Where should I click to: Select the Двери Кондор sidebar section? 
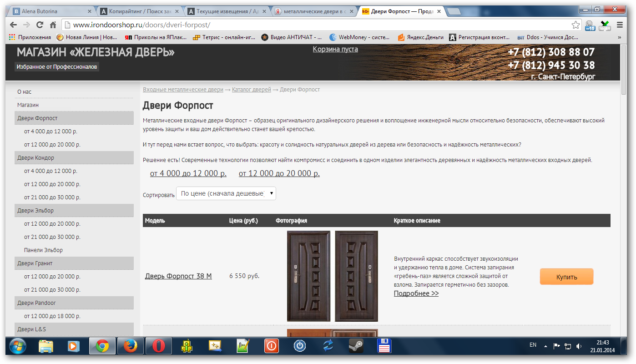(74, 157)
